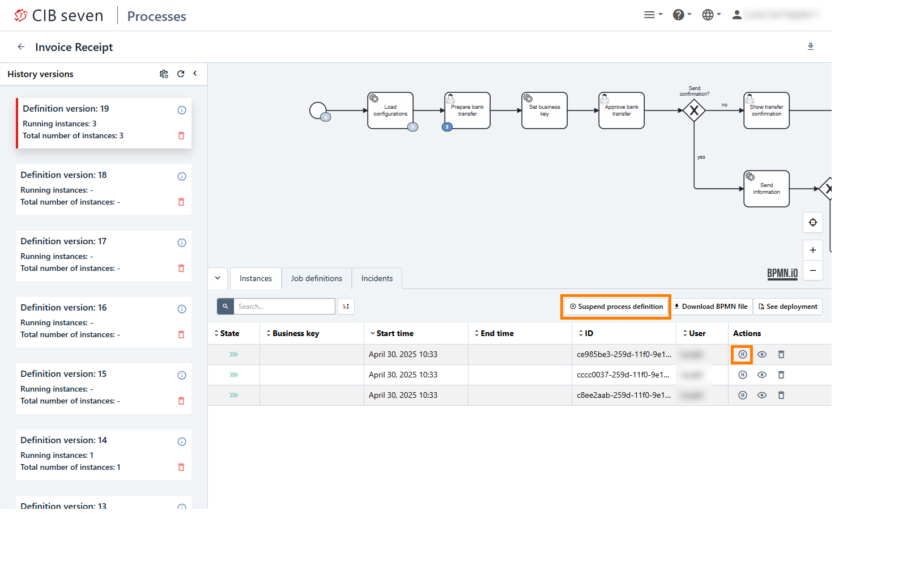Click the instance Search input field
Image resolution: width=924 pixels, height=565 pixels.
pos(284,307)
